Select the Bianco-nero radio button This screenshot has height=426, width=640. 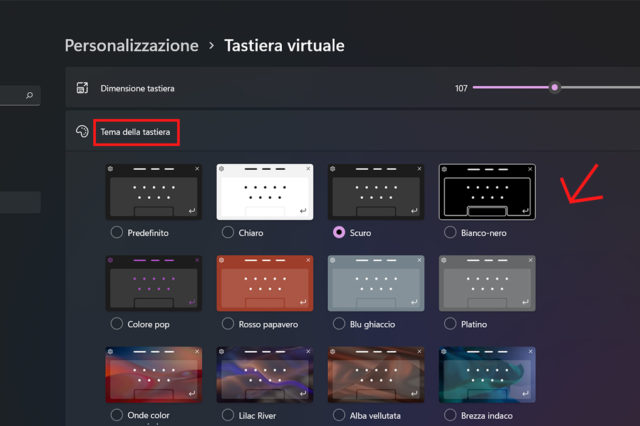click(x=450, y=233)
